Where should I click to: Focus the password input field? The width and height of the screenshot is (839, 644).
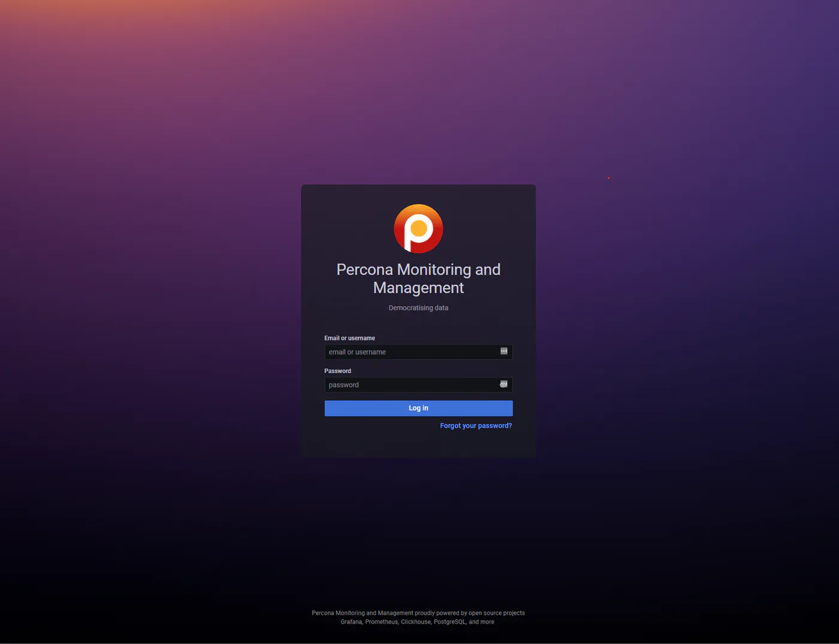tap(418, 385)
